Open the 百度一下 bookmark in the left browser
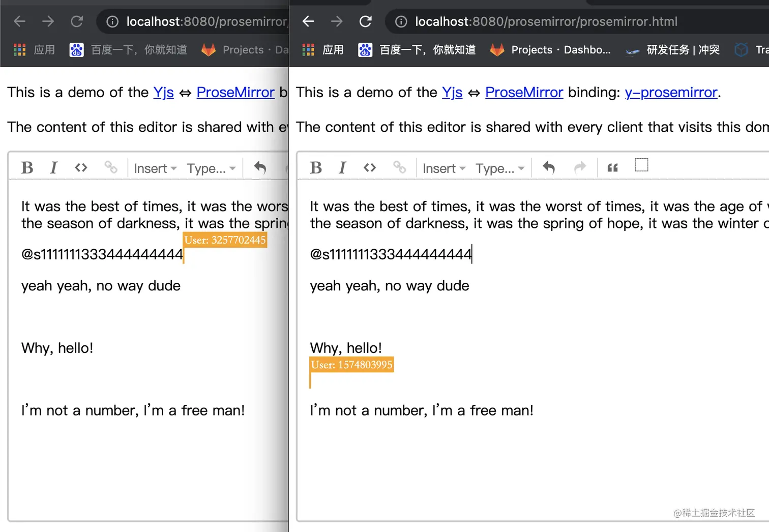This screenshot has height=532, width=769. coord(128,50)
